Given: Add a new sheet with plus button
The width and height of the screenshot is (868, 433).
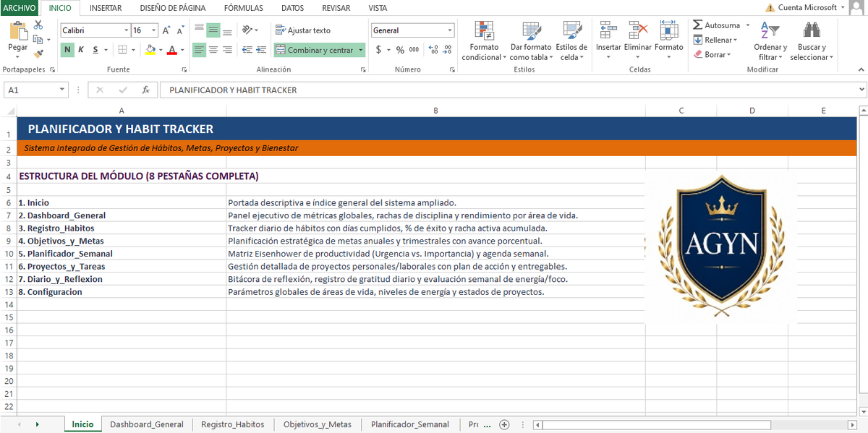Looking at the screenshot, I should 505,424.
